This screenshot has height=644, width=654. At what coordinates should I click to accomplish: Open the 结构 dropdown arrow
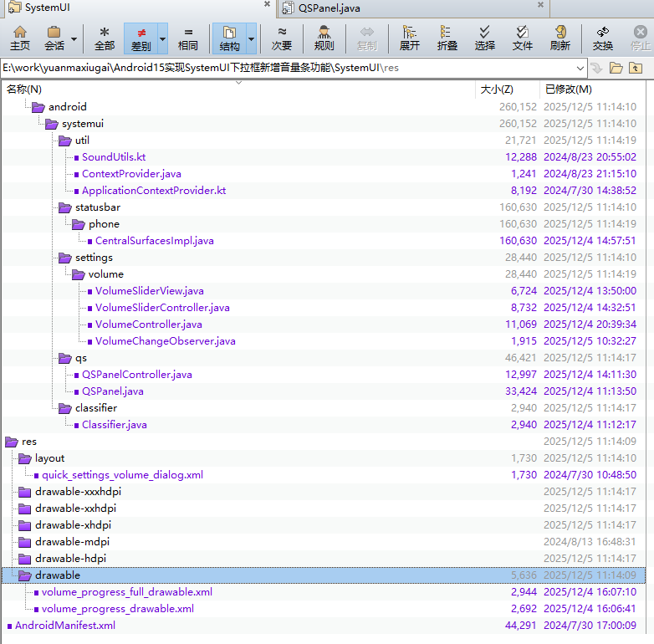click(x=251, y=38)
